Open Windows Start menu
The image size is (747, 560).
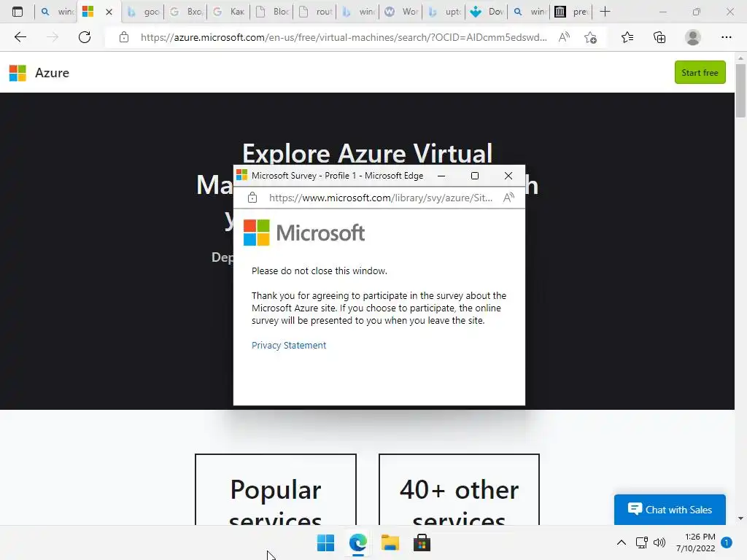pos(326,542)
